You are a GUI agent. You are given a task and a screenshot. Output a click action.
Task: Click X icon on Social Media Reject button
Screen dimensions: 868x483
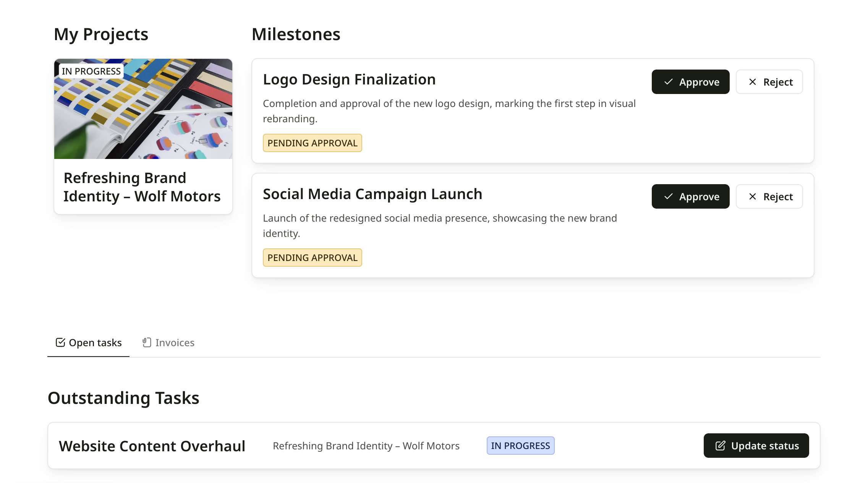click(x=752, y=196)
